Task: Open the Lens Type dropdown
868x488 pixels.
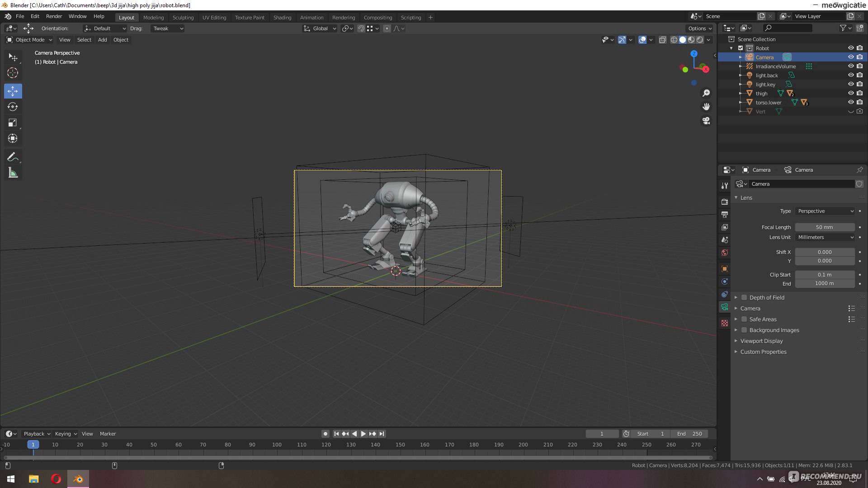Action: point(825,211)
